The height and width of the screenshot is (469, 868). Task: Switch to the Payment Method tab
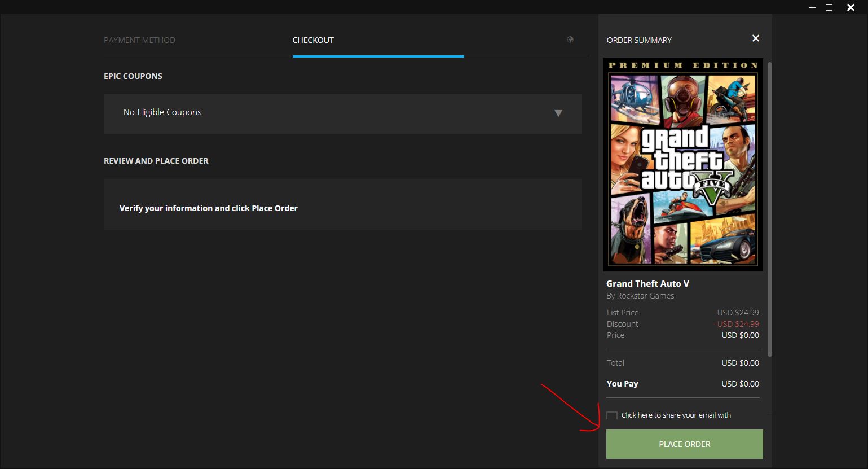[139, 40]
